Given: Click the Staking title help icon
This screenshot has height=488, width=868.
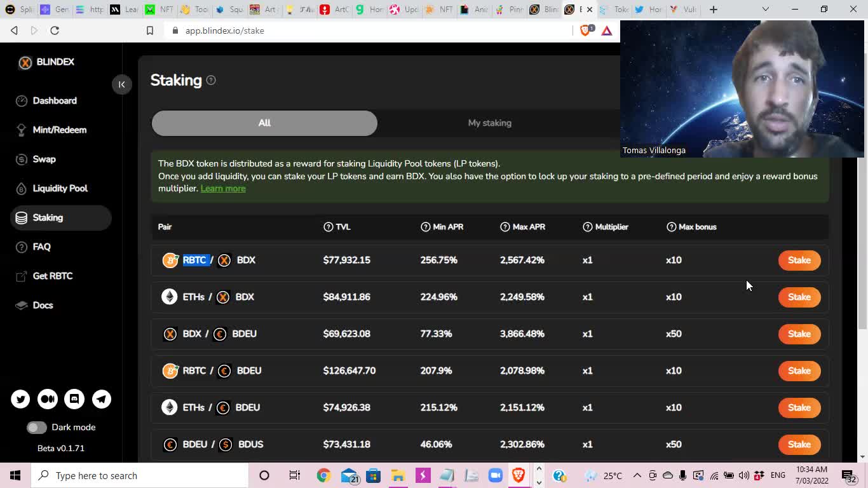Looking at the screenshot, I should (x=211, y=80).
